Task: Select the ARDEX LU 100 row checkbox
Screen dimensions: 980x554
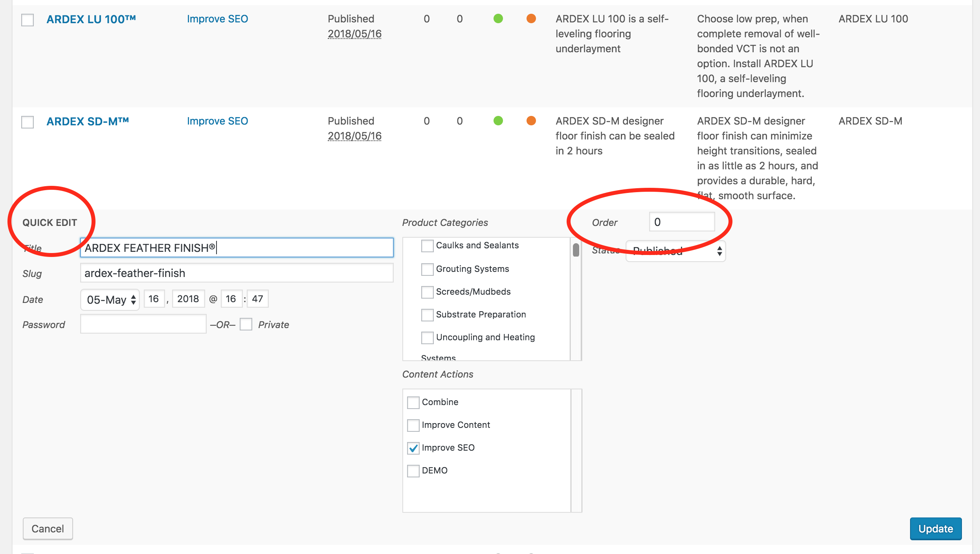Action: pos(28,20)
